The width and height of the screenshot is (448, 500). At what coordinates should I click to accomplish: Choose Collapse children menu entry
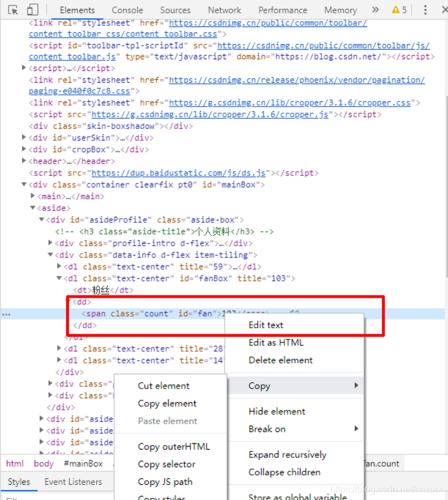(x=294, y=472)
